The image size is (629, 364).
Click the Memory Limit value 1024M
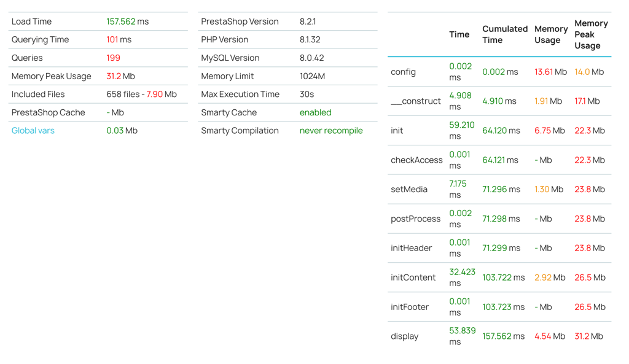click(x=312, y=76)
